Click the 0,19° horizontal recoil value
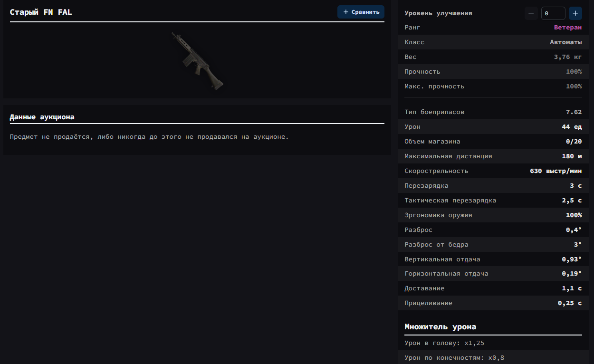 click(572, 274)
